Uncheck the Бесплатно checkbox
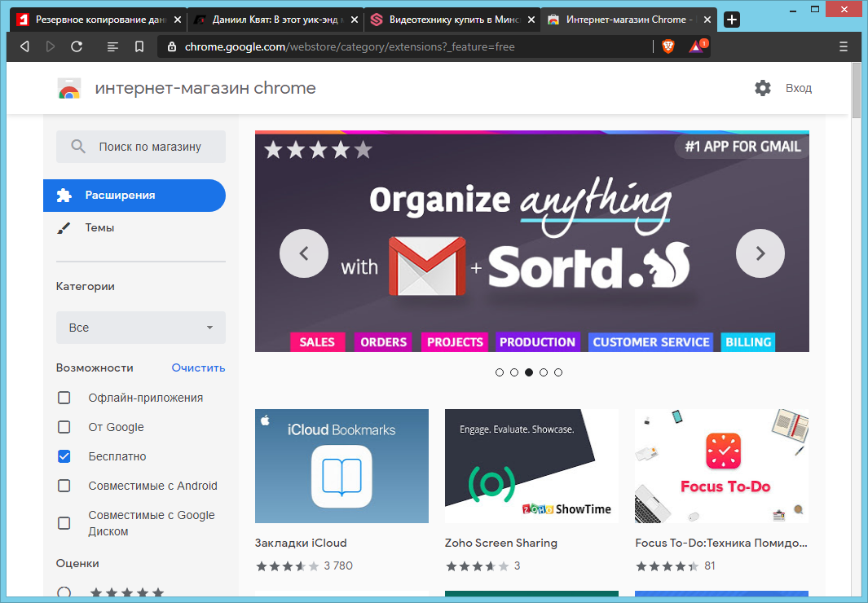This screenshot has height=603, width=868. (64, 456)
